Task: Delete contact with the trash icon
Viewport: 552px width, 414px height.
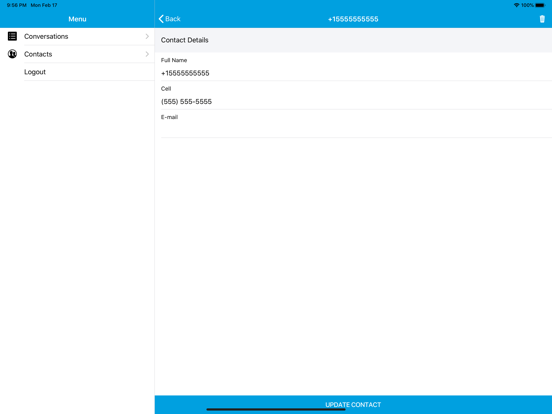Action: pyautogui.click(x=542, y=19)
